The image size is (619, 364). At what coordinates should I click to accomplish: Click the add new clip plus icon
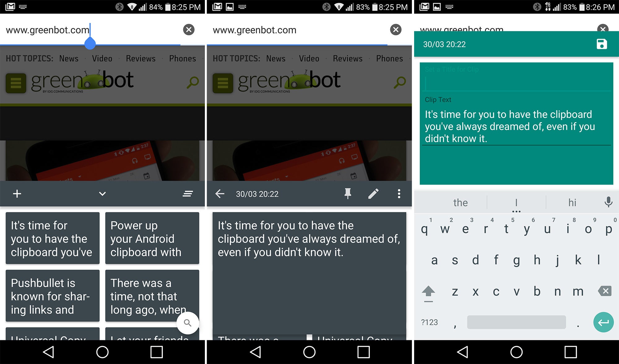pos(19,194)
